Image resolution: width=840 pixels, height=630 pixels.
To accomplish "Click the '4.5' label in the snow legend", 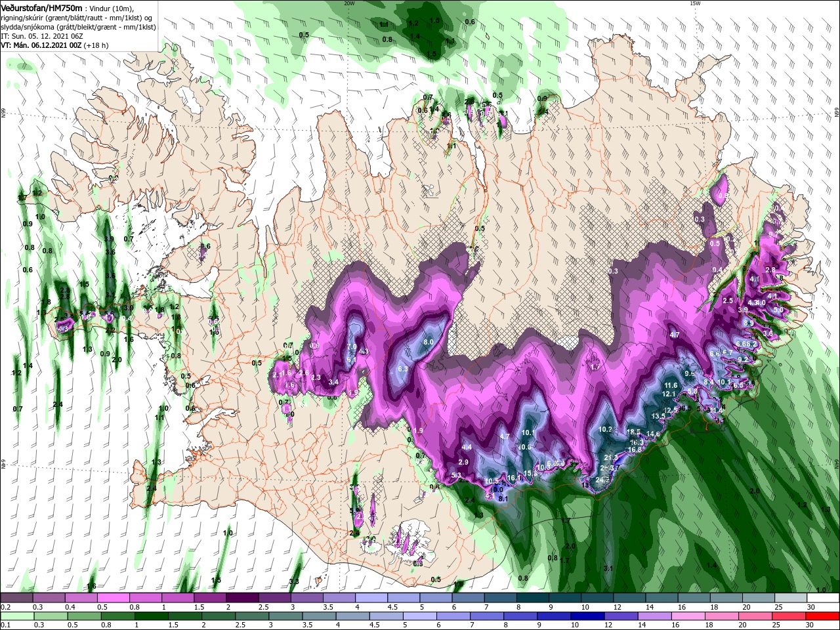I will coord(392,607).
